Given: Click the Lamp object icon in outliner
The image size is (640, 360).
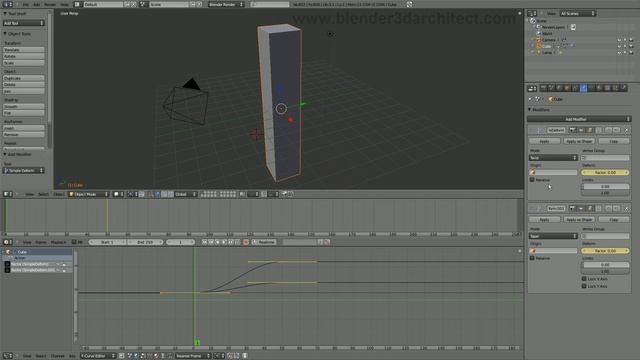Looking at the screenshot, I should [x=538, y=52].
